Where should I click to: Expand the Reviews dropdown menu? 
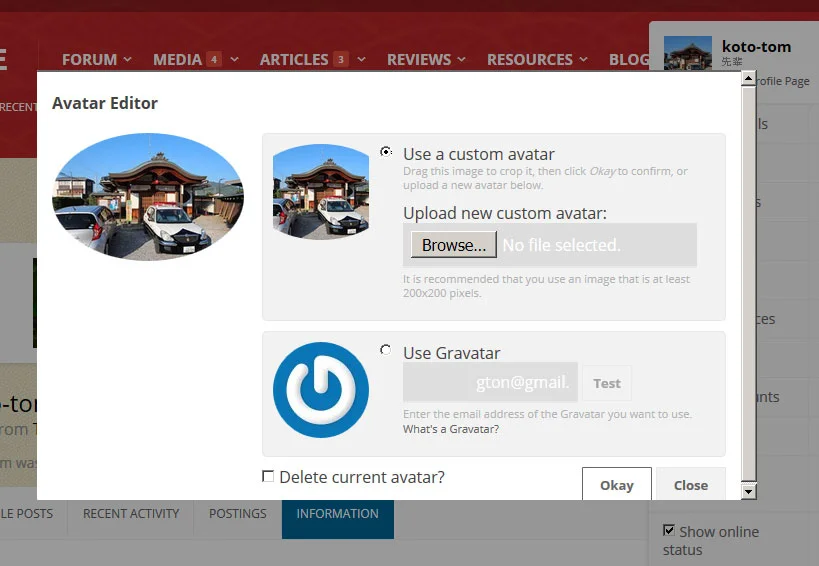point(426,60)
